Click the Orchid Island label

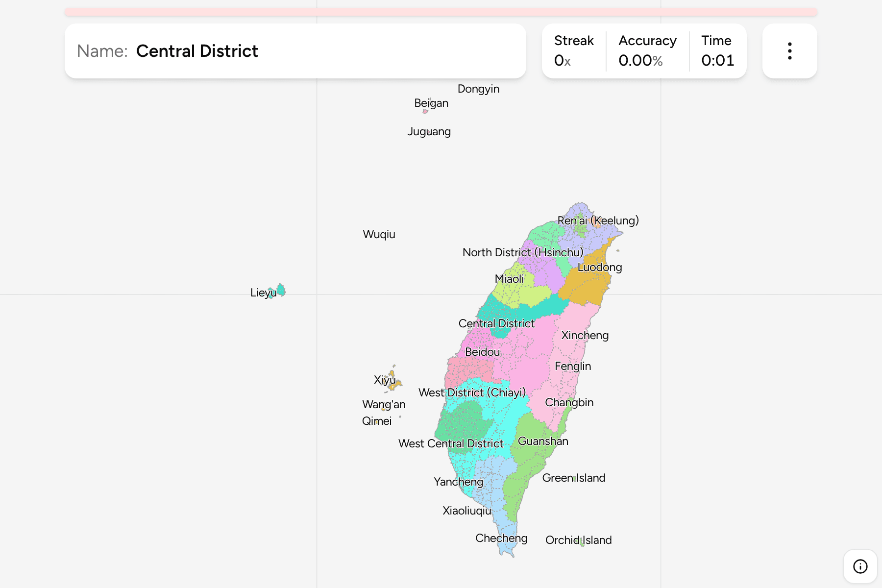(x=578, y=540)
